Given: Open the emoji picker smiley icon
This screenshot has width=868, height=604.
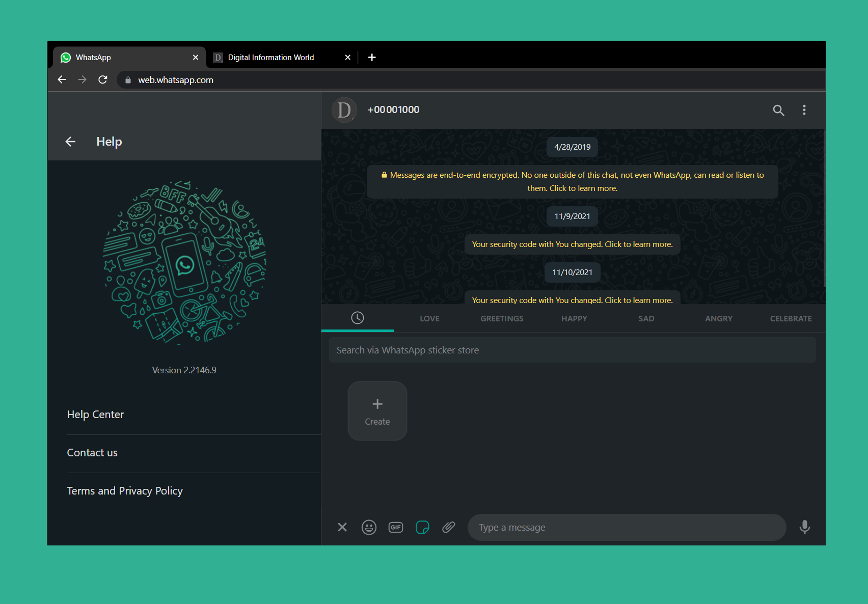Looking at the screenshot, I should point(369,527).
